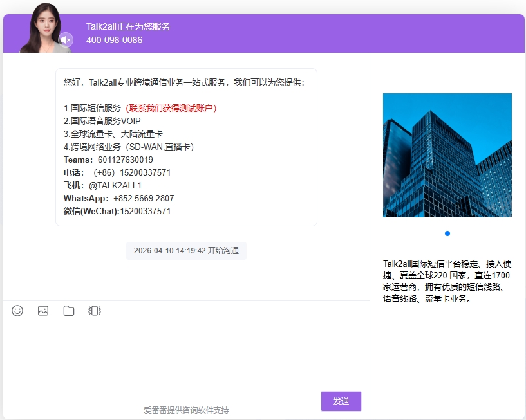Viewport: 526px width, 420px height.
Task: Click the red 联系我们获得测试账户 text
Action: [171, 108]
